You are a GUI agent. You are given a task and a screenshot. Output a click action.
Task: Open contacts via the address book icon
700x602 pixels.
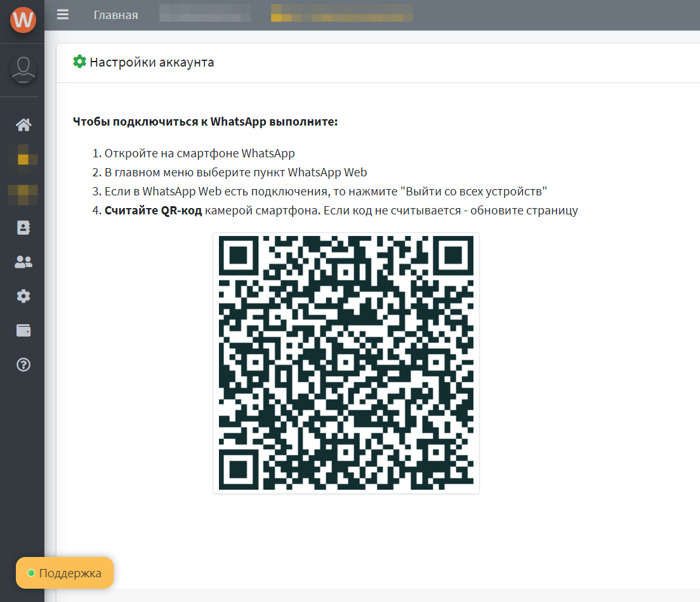tap(23, 227)
